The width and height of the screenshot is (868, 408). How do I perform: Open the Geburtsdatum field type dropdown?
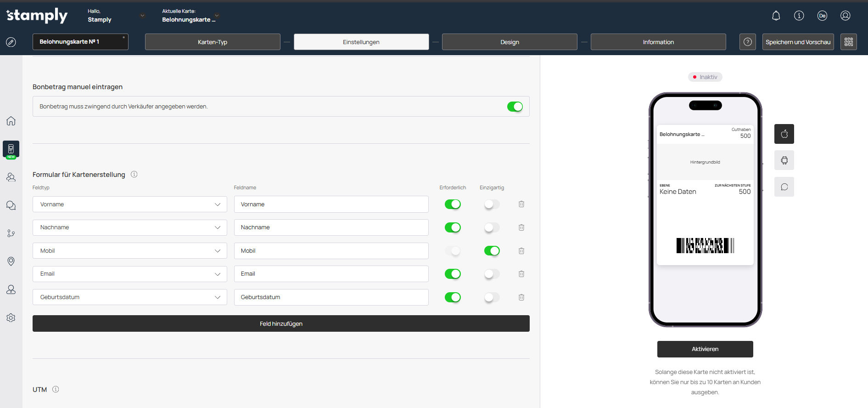coord(129,297)
